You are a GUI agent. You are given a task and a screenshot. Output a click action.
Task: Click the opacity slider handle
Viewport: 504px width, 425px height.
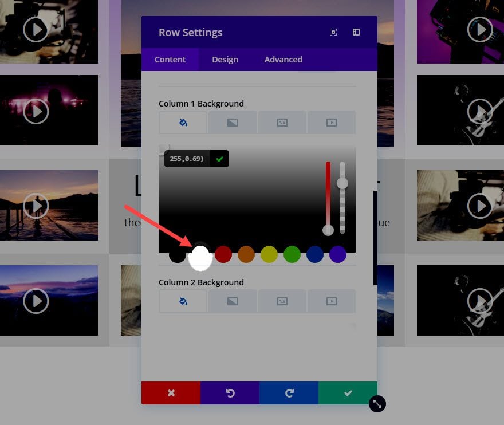coord(342,183)
